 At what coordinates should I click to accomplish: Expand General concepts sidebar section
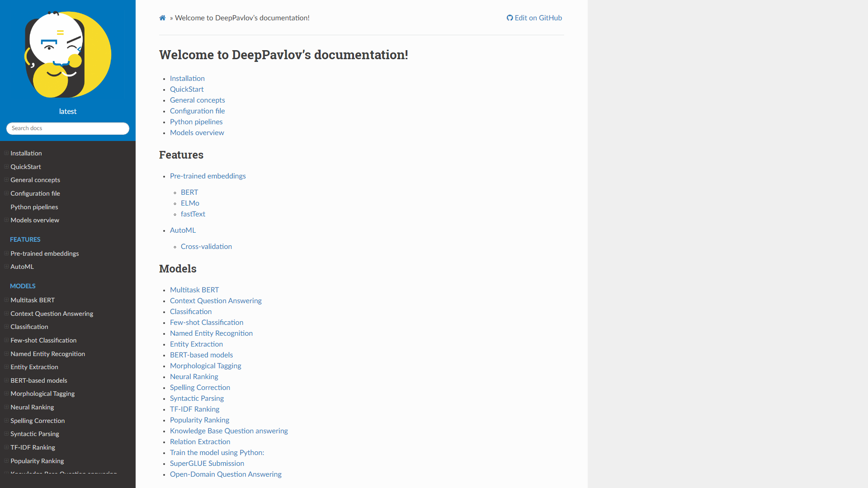coord(6,180)
